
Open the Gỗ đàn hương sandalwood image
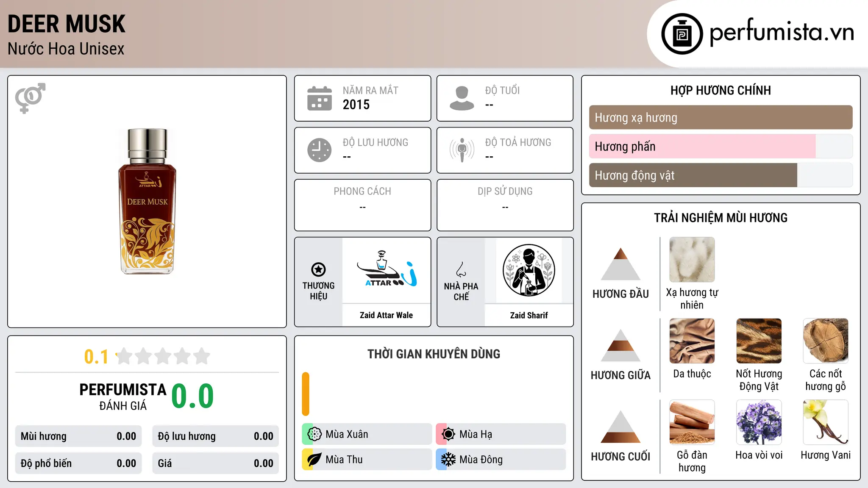692,422
